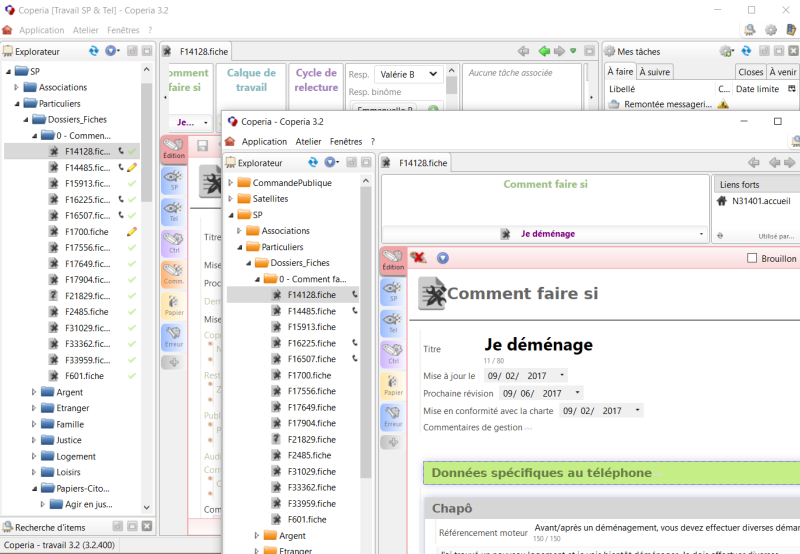Click the front Explorateur vertical scrollbar
The image size is (800, 554).
click(x=365, y=332)
